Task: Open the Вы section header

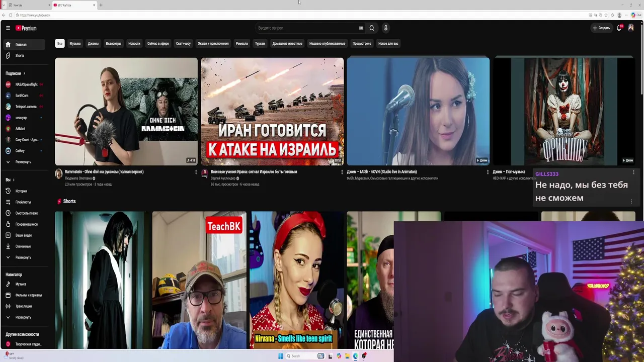Action: click(10, 180)
